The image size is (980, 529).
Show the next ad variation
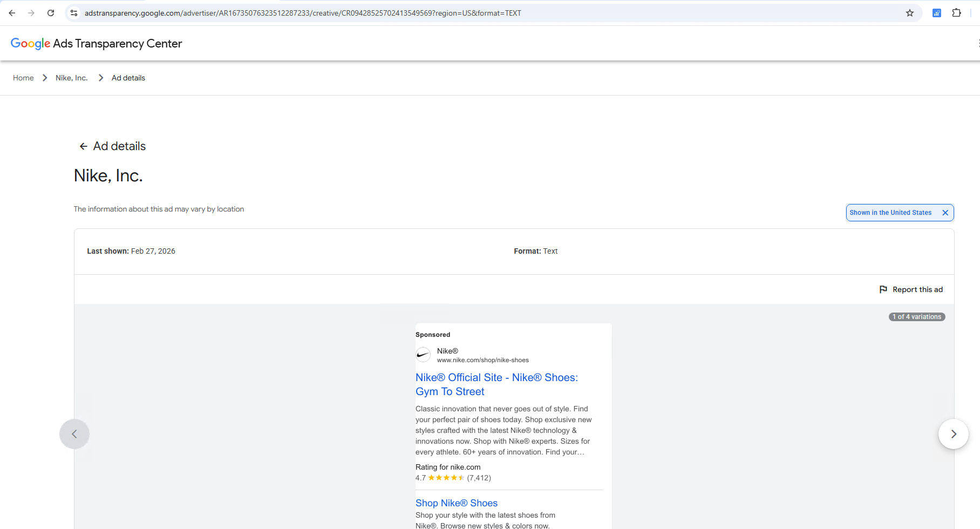click(x=954, y=433)
